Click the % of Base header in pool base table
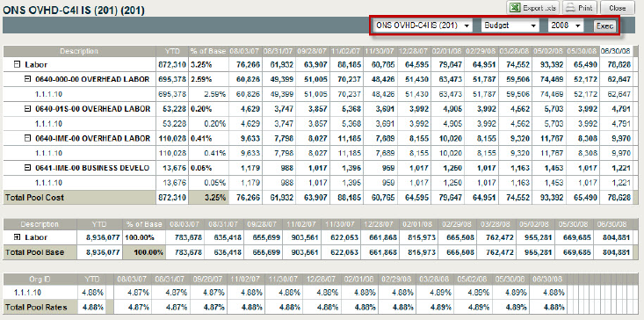Image resolution: width=644 pixels, height=320 pixels. pos(144,225)
